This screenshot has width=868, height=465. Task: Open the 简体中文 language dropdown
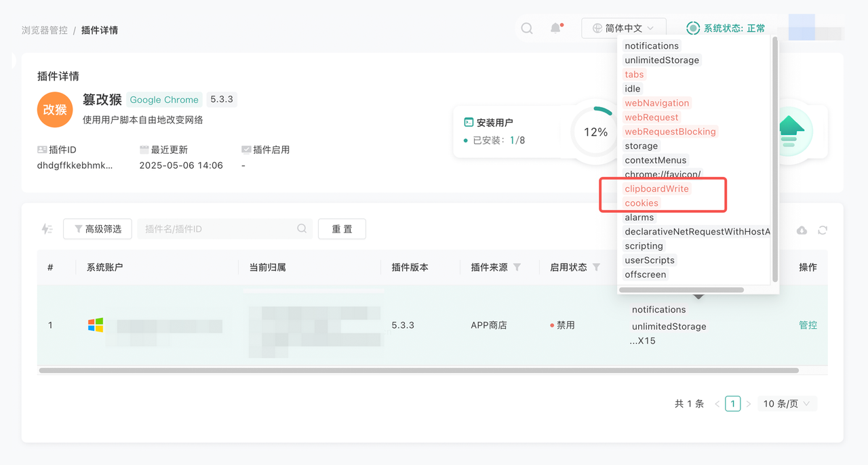pyautogui.click(x=623, y=28)
